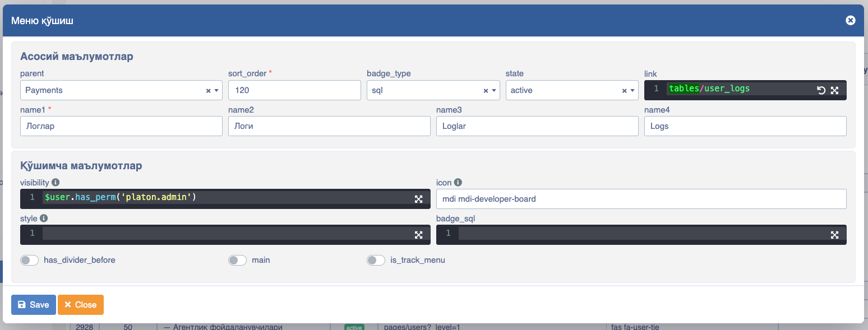This screenshot has width=868, height=330.
Task: Enable the is_track_menu switch
Action: coord(376,260)
